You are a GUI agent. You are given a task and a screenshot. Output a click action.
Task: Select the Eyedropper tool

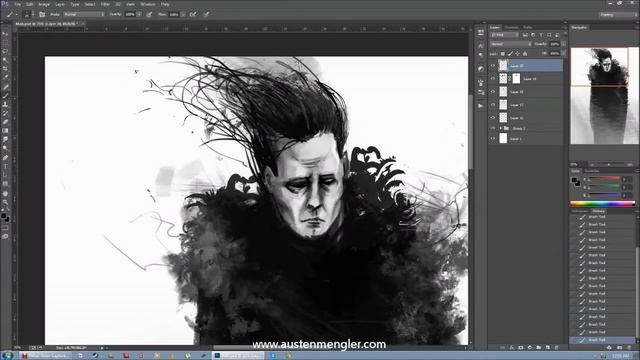pos(5,78)
